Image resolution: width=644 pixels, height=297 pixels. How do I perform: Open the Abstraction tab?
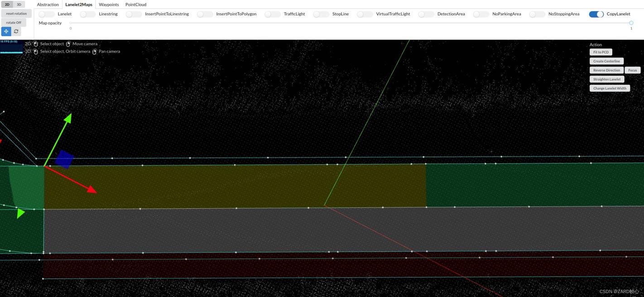pos(48,5)
